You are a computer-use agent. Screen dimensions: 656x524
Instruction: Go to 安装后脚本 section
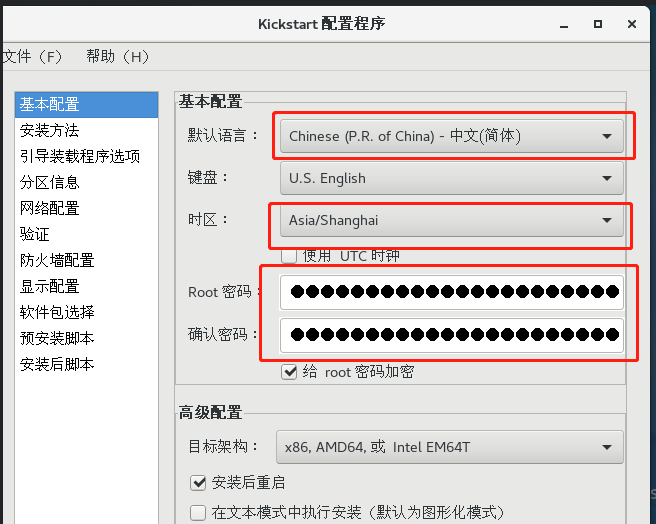(x=87, y=364)
